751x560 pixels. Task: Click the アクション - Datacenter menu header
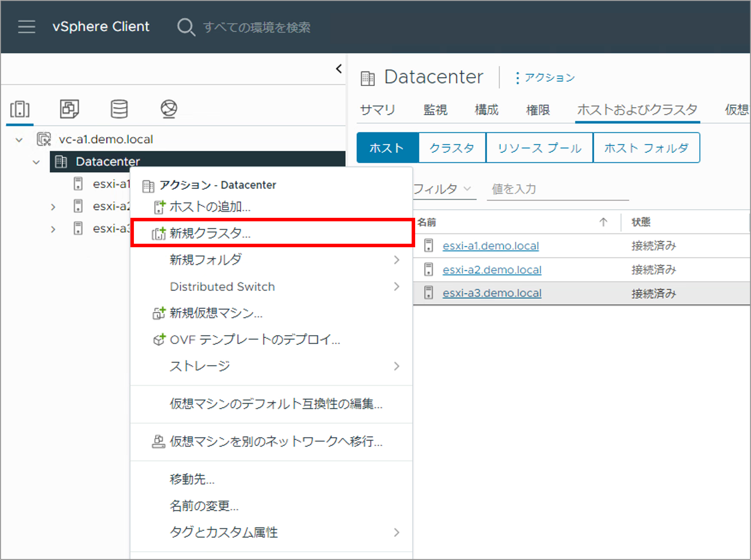[x=218, y=185]
